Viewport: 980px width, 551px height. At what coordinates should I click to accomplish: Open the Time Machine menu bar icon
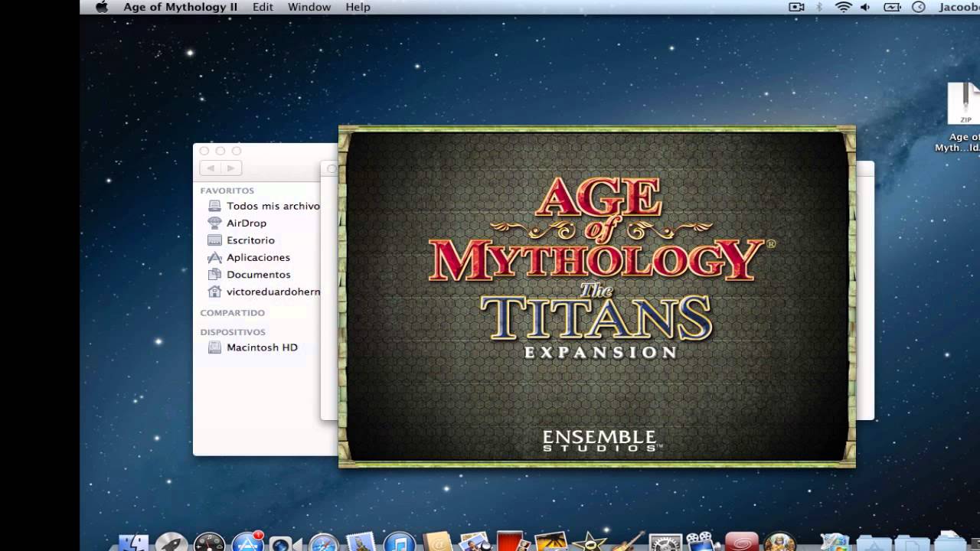coord(919,7)
